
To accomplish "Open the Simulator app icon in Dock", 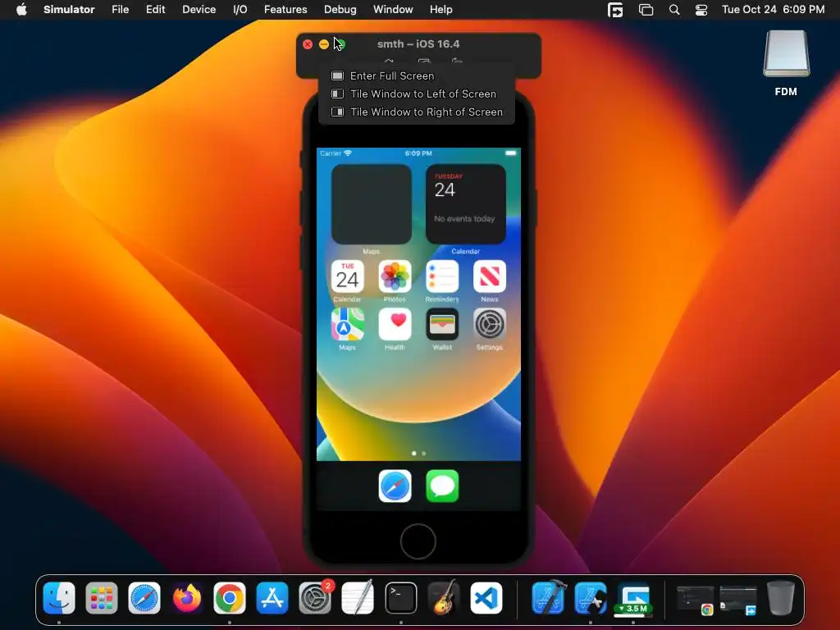I will click(x=591, y=598).
